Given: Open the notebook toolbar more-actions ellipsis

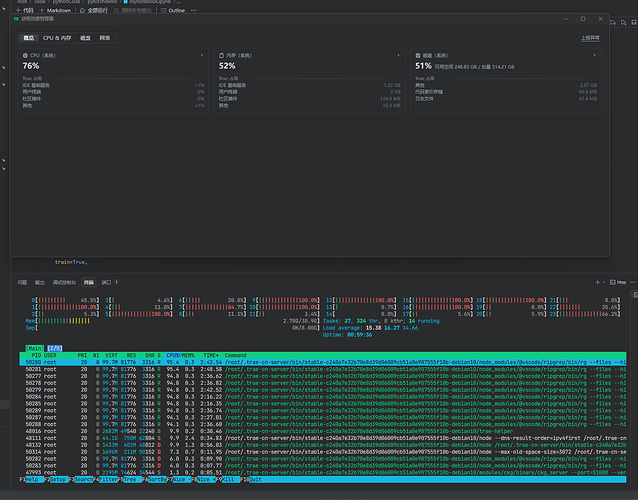Looking at the screenshot, I should click(194, 10).
